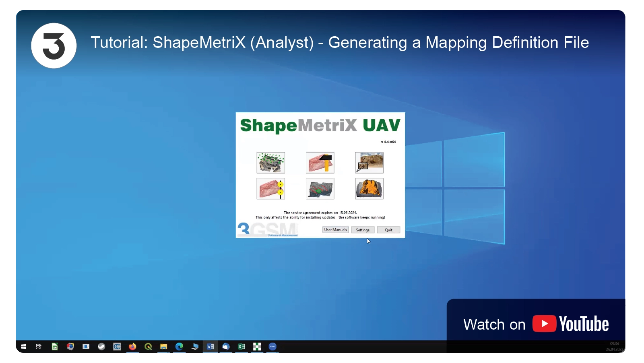Click the Watch on YouTube link

(536, 324)
